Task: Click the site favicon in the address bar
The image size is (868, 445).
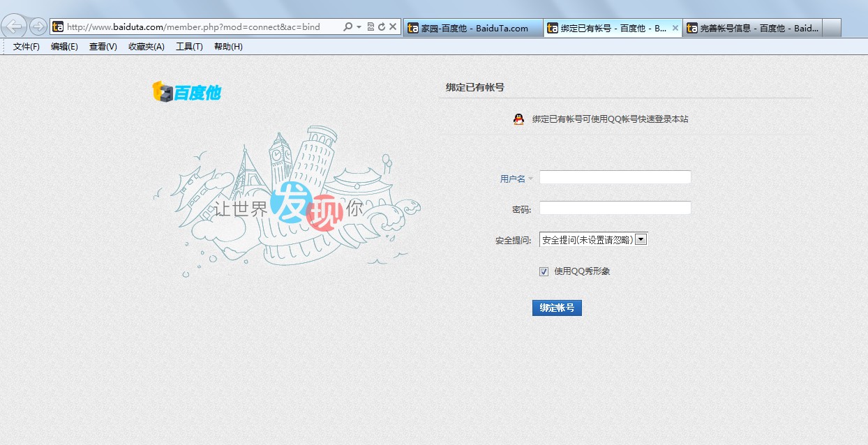Action: [x=58, y=27]
